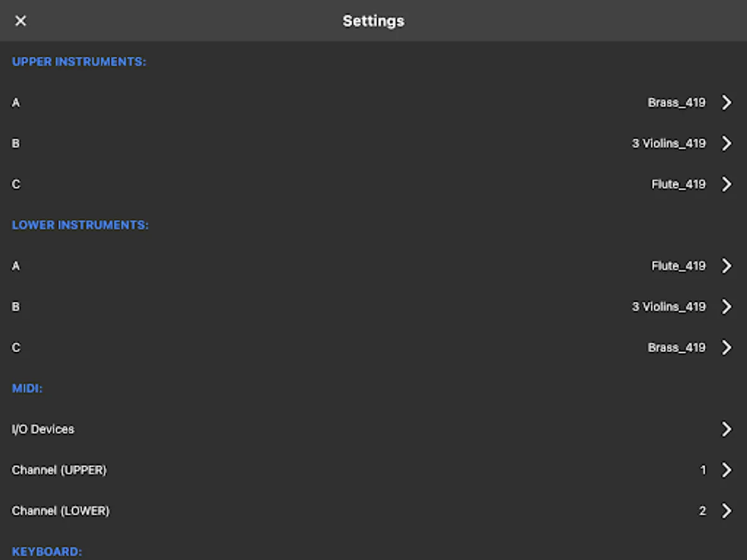Tap chevron beside Upper C Flute_419
Image resolution: width=747 pixels, height=560 pixels.
click(x=726, y=184)
